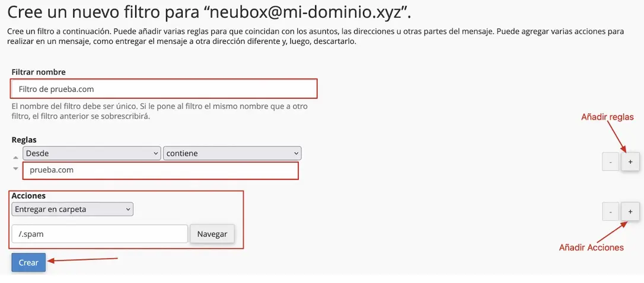The height and width of the screenshot is (283, 644).
Task: Click the red "Añadir reglas" annotation text
Action: (x=607, y=117)
